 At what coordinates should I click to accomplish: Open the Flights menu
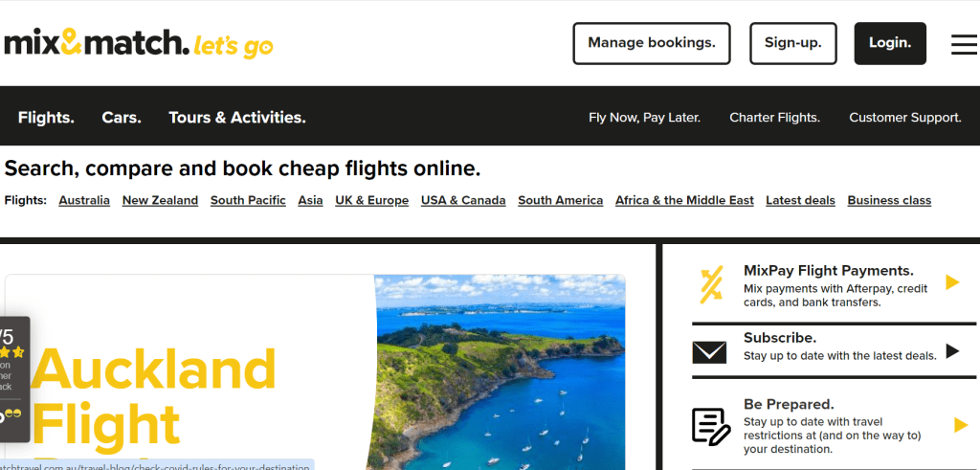point(46,118)
